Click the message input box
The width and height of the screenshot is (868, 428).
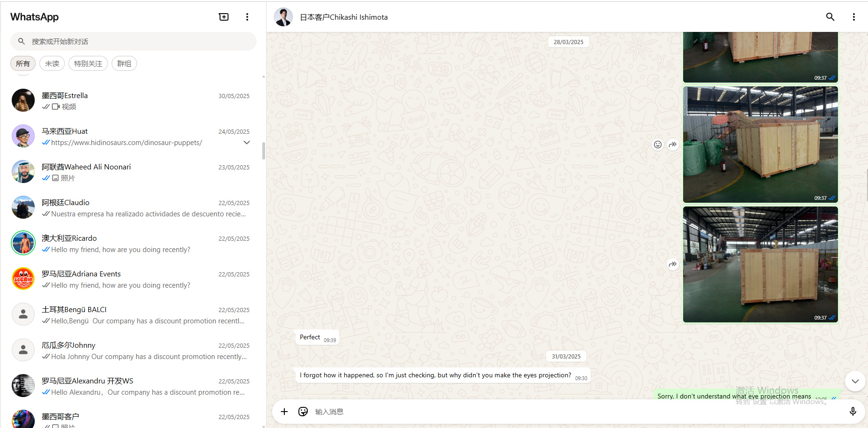click(563, 412)
